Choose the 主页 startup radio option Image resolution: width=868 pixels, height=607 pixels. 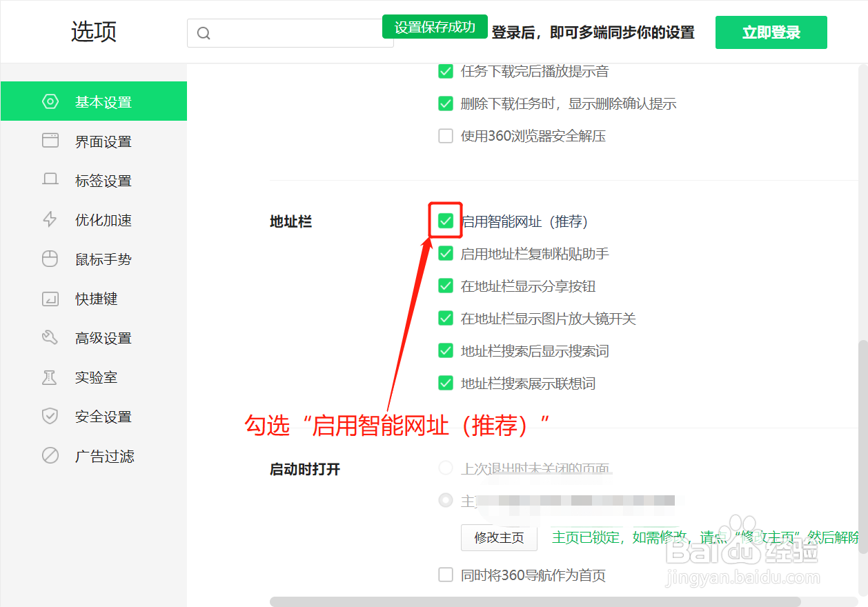(445, 500)
